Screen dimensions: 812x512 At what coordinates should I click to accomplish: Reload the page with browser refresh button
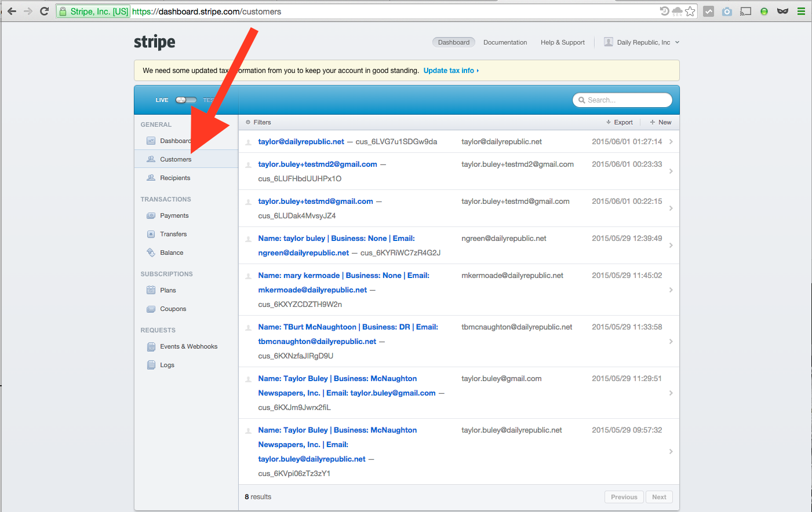pos(44,12)
